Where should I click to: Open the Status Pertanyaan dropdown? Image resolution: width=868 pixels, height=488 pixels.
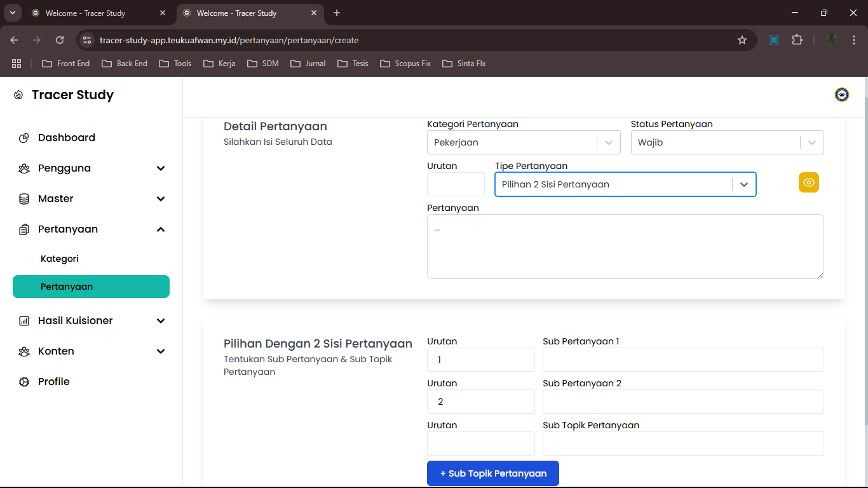[x=726, y=142]
